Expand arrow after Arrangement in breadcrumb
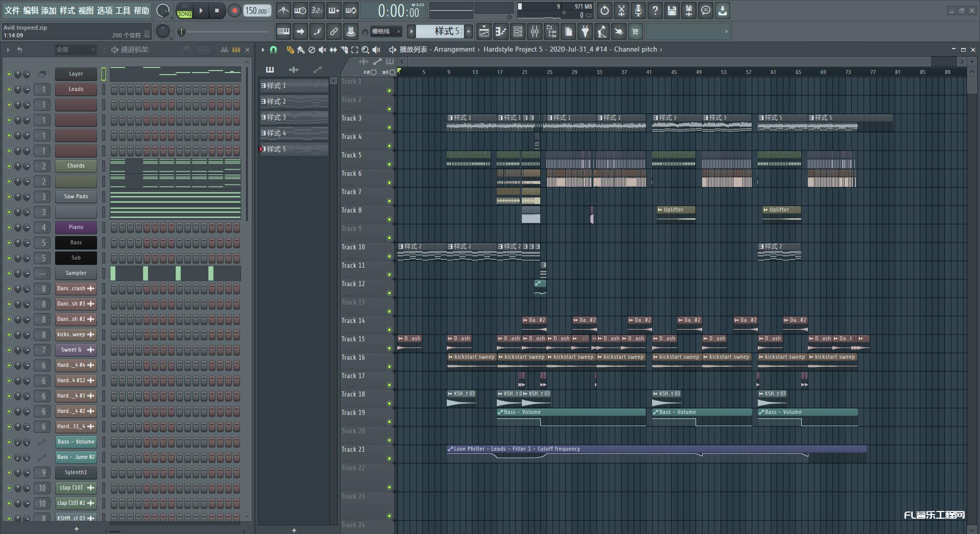This screenshot has width=980, height=534. pos(479,50)
